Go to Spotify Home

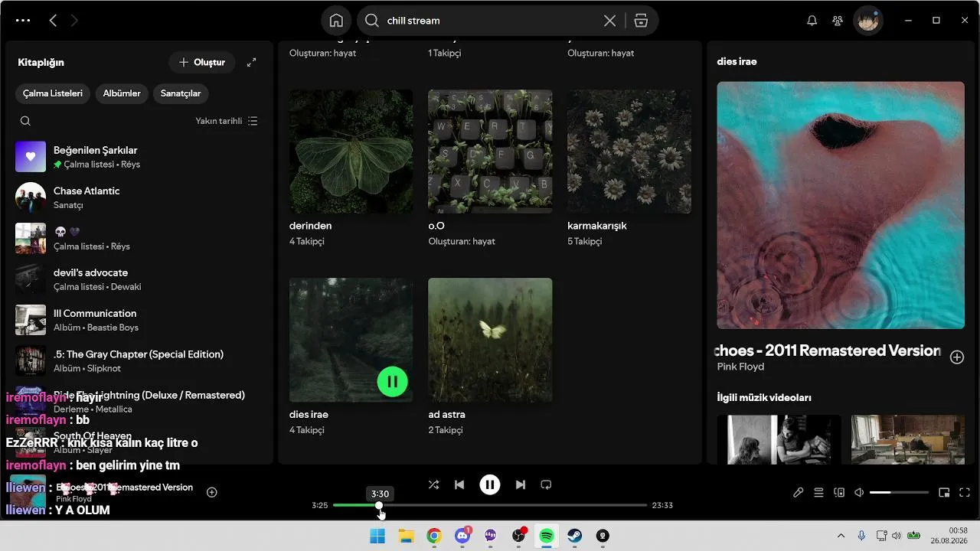(x=336, y=21)
